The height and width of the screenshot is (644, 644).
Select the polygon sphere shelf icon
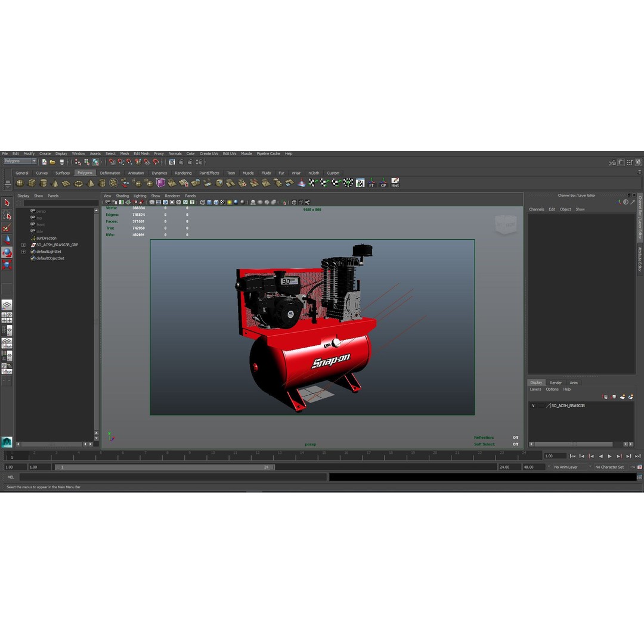coord(20,183)
